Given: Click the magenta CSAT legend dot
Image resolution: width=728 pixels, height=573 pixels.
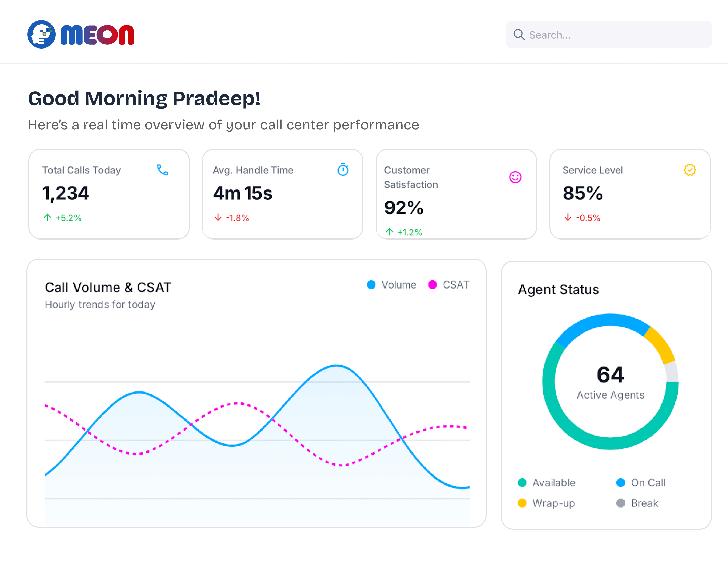Looking at the screenshot, I should click(x=432, y=284).
